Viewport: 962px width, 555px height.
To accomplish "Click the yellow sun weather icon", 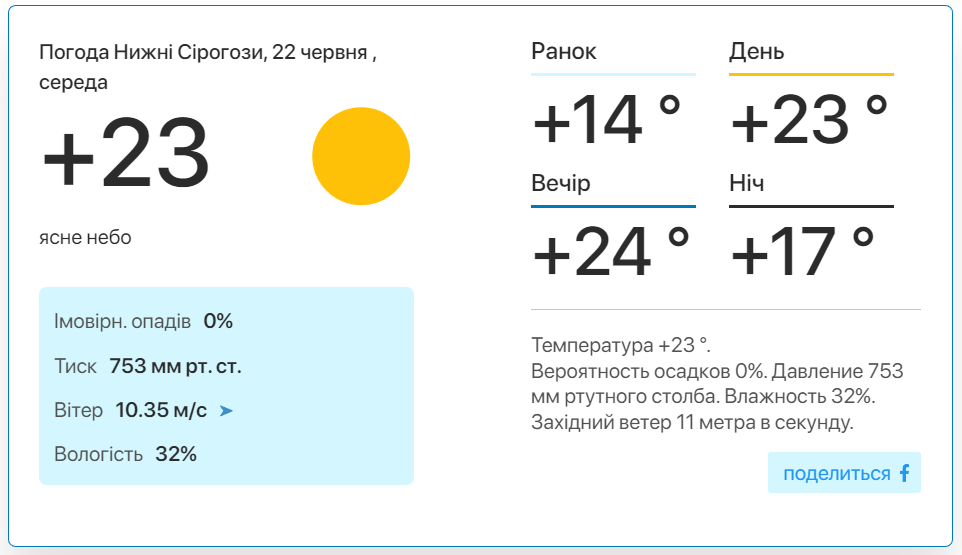I will pyautogui.click(x=361, y=156).
